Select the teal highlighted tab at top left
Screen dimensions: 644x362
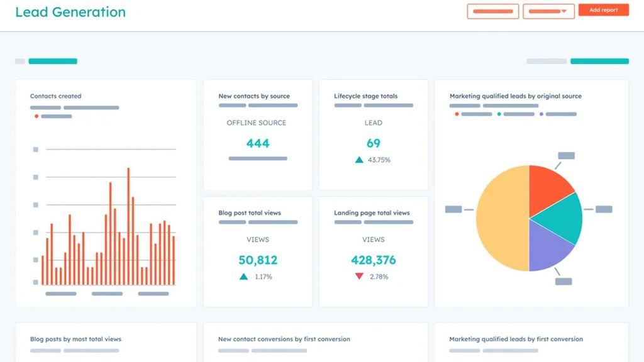53,62
